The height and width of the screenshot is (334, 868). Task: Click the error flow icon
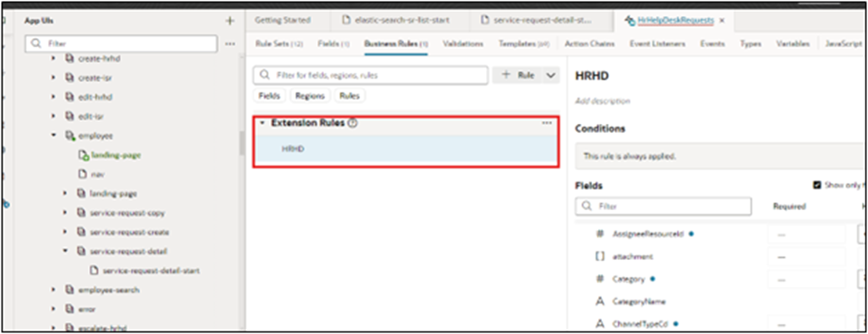pyautogui.click(x=69, y=310)
